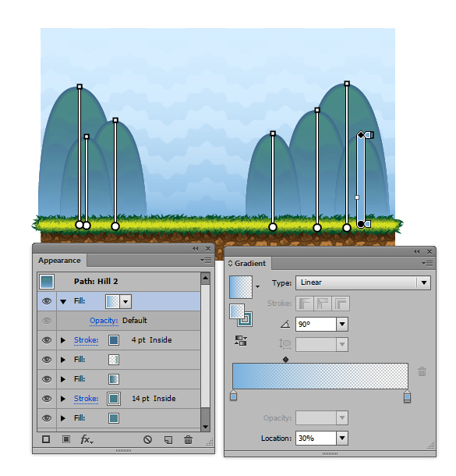Select the Path: Hill 2 thumbnail
The height and width of the screenshot is (476, 456).
[x=47, y=282]
